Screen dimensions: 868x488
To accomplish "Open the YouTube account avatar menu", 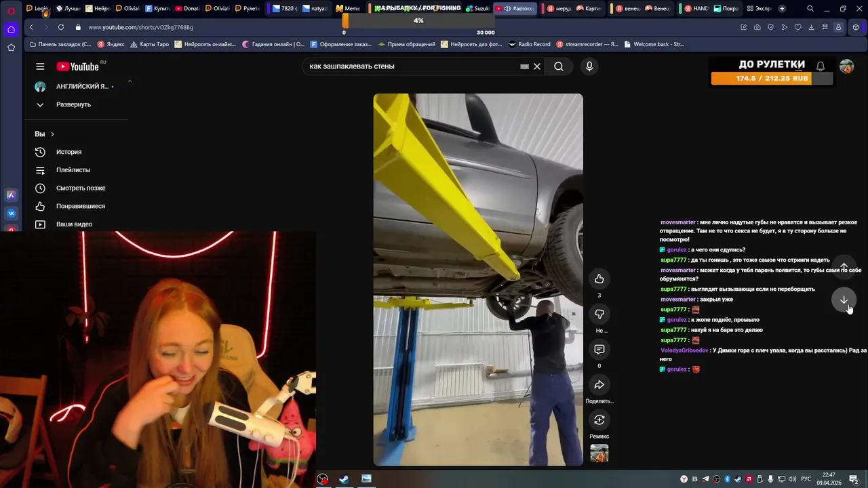I will click(846, 66).
